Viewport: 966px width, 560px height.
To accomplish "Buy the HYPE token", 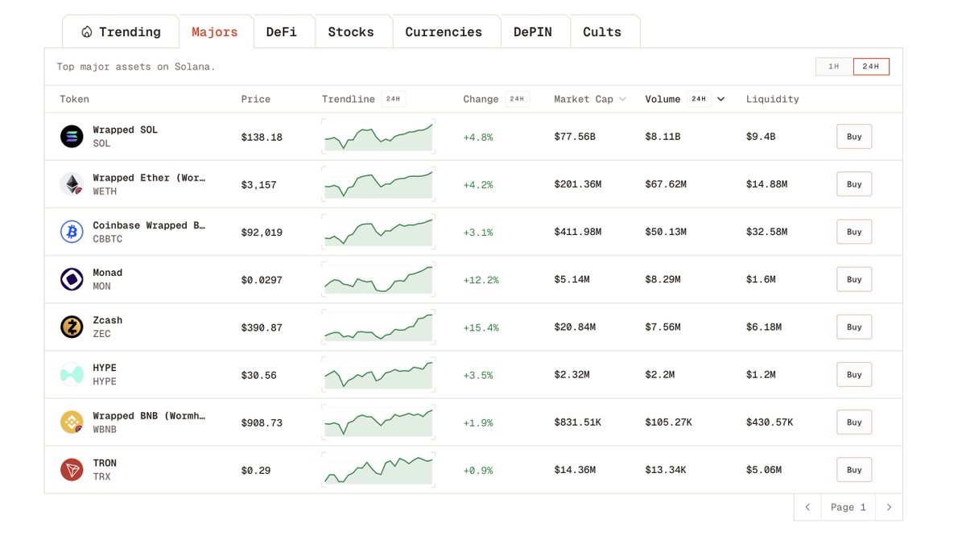I will (x=854, y=374).
